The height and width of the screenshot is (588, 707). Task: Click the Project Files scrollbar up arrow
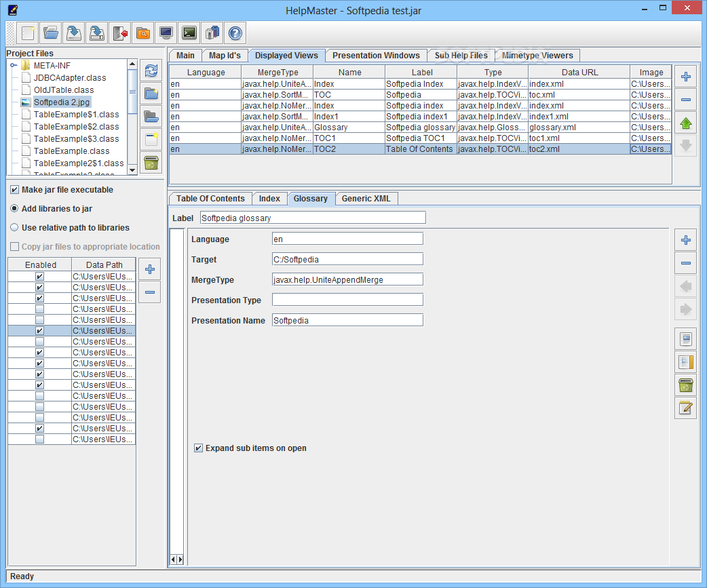point(132,64)
